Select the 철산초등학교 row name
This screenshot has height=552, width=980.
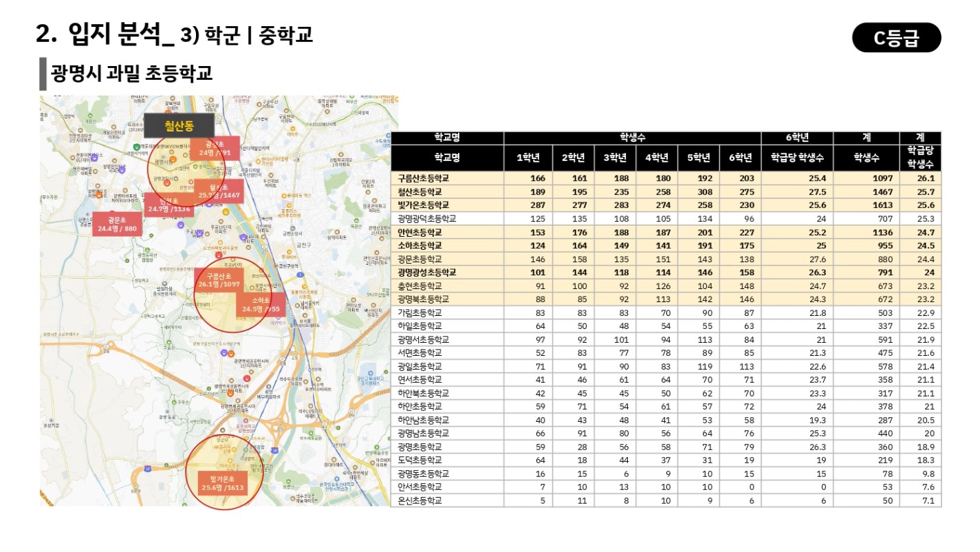point(424,192)
